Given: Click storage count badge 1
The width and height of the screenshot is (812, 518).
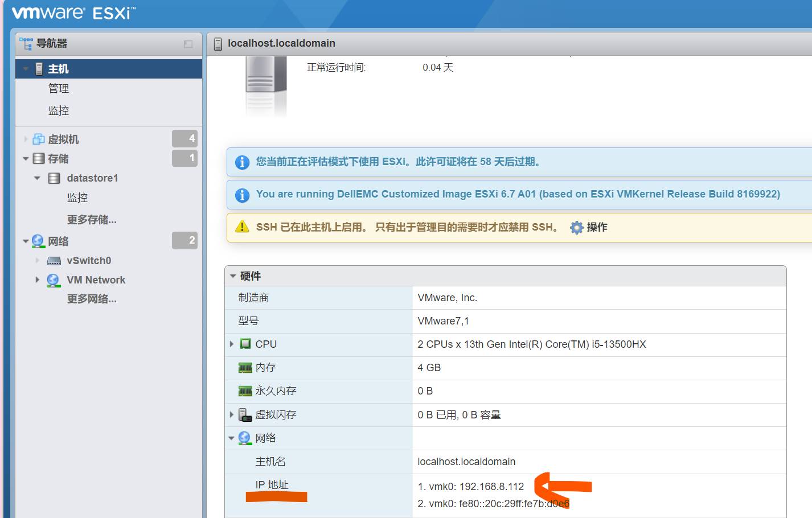Looking at the screenshot, I should [184, 158].
